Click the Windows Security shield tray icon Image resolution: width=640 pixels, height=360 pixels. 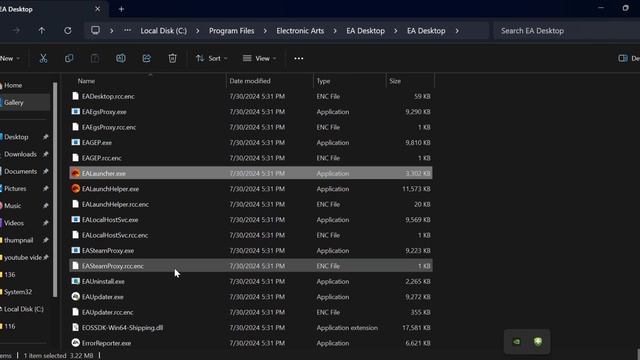pos(538,342)
